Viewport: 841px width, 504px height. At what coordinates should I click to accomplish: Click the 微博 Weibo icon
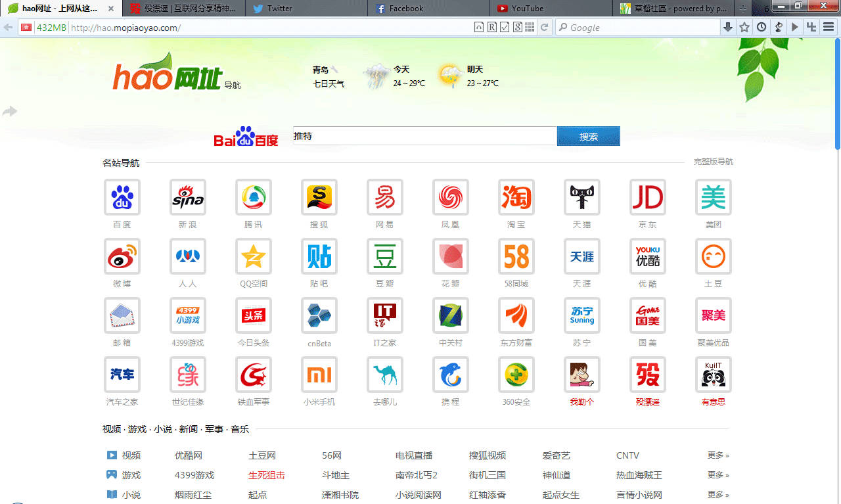[x=122, y=256]
